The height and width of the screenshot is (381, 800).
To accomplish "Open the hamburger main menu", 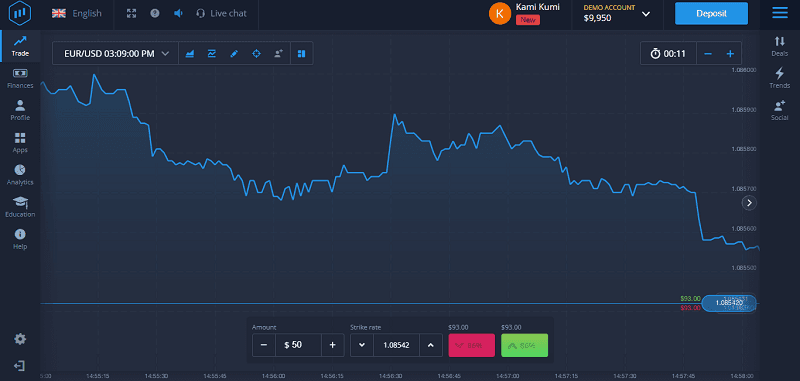I will 780,13.
